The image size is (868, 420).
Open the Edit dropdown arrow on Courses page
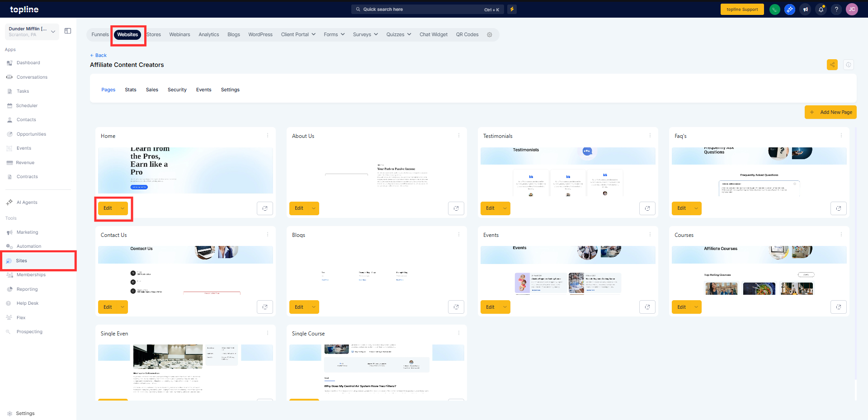pos(696,307)
